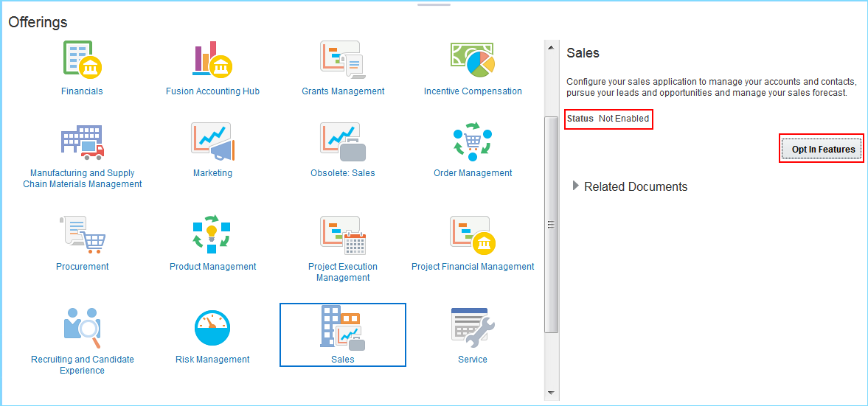Click the Product Management lightbulb icon

pyautogui.click(x=212, y=234)
